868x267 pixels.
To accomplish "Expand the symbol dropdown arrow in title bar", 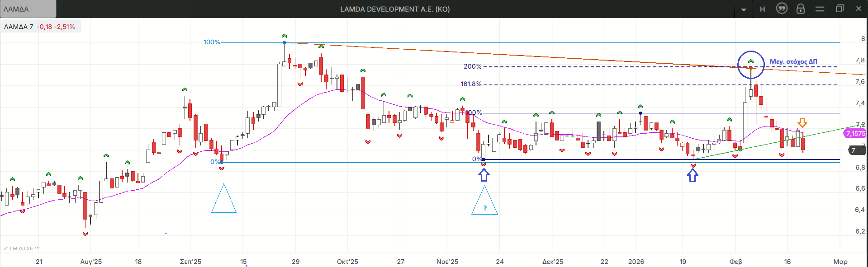I will coord(744,9).
